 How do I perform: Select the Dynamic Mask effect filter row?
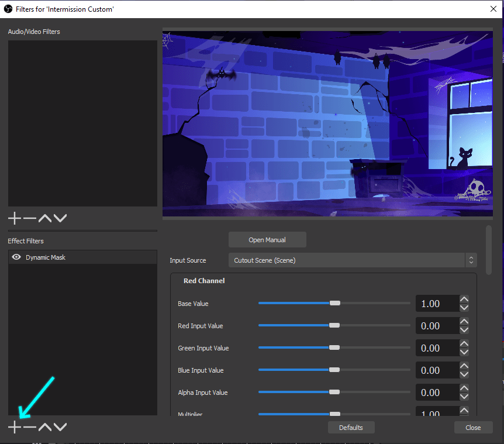pyautogui.click(x=82, y=257)
